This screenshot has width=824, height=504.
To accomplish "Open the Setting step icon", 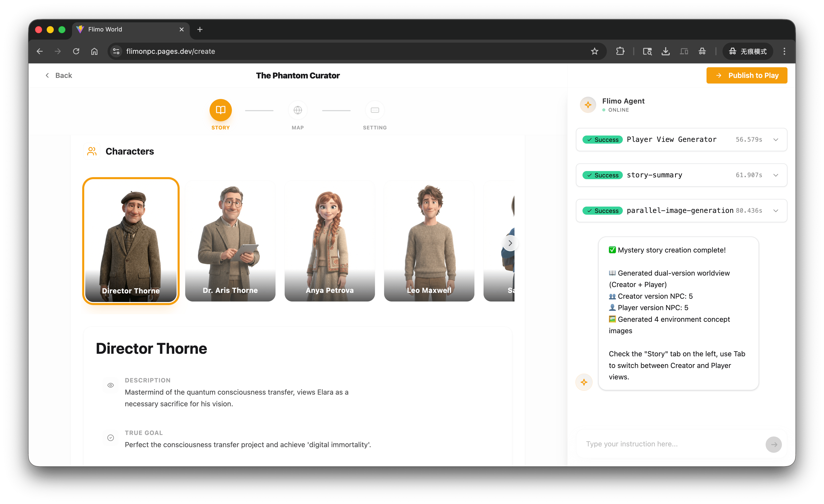I will tap(374, 110).
